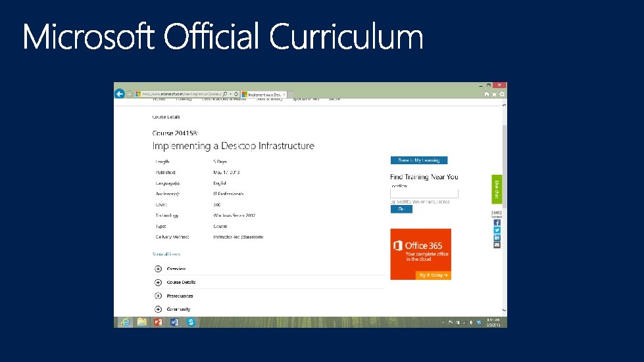Expand the Community section plus icon

click(158, 309)
